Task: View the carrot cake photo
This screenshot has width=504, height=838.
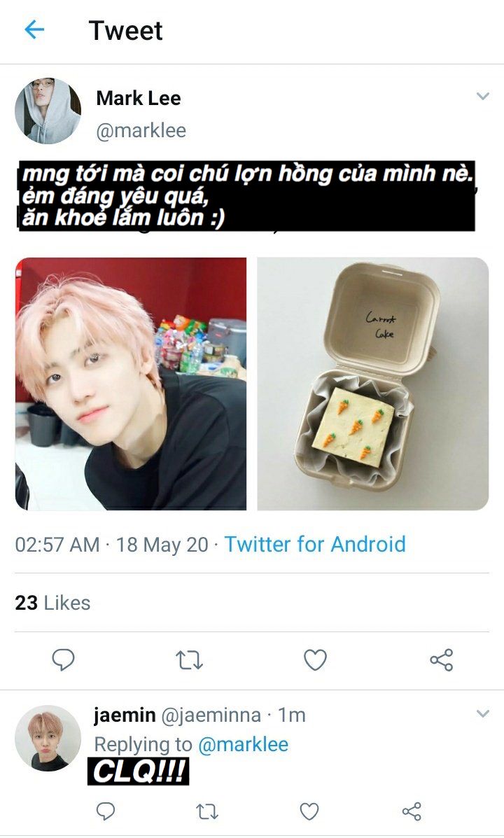Action: 372,384
